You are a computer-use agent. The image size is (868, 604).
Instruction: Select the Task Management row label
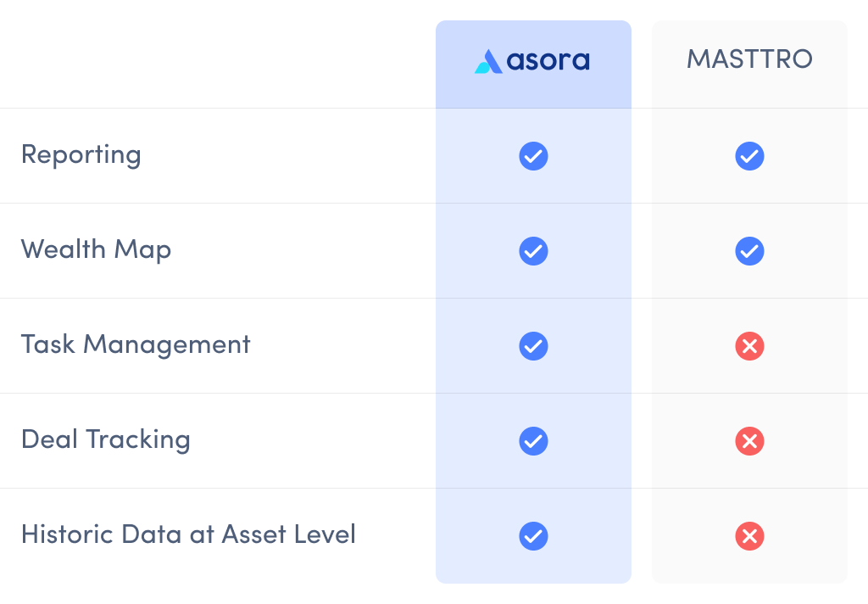[136, 344]
